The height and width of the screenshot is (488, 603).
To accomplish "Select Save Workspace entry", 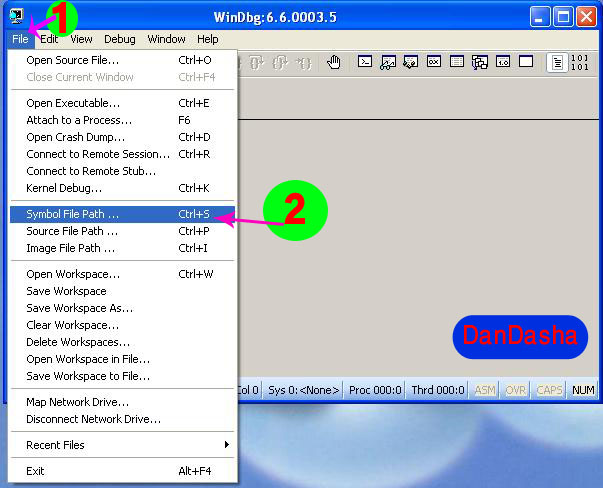I will tap(122, 291).
